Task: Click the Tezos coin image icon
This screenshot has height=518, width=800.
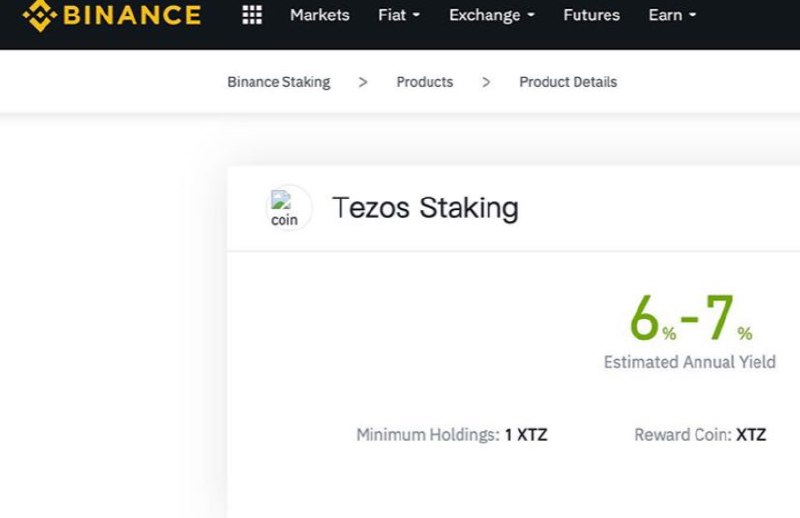Action: [x=287, y=209]
